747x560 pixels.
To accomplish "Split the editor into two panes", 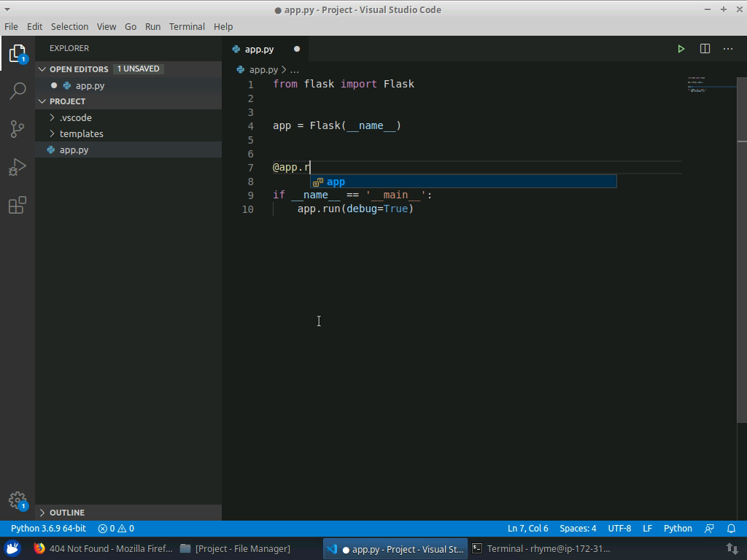I will click(x=705, y=49).
